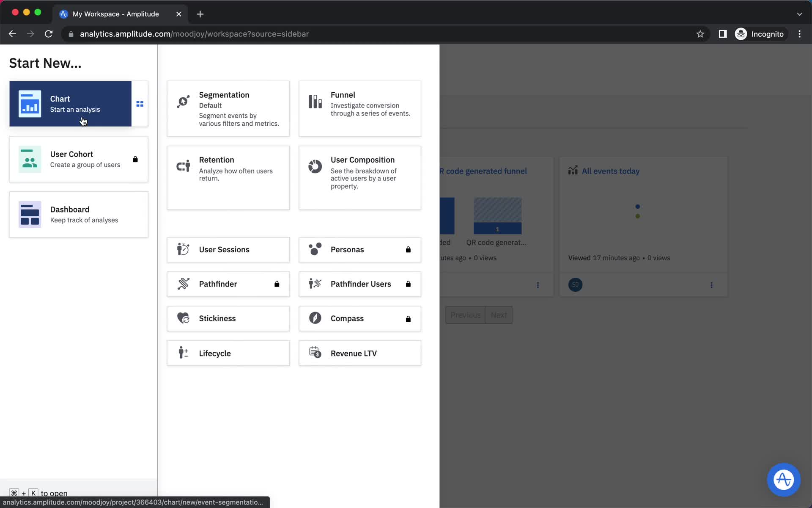The height and width of the screenshot is (508, 812).
Task: Open the Dashboard analysis option
Action: click(79, 214)
